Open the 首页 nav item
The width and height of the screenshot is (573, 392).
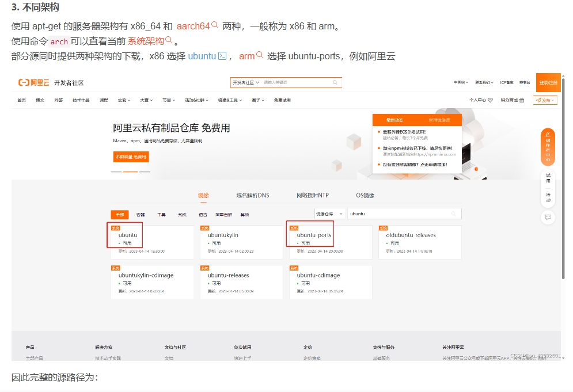click(x=21, y=100)
